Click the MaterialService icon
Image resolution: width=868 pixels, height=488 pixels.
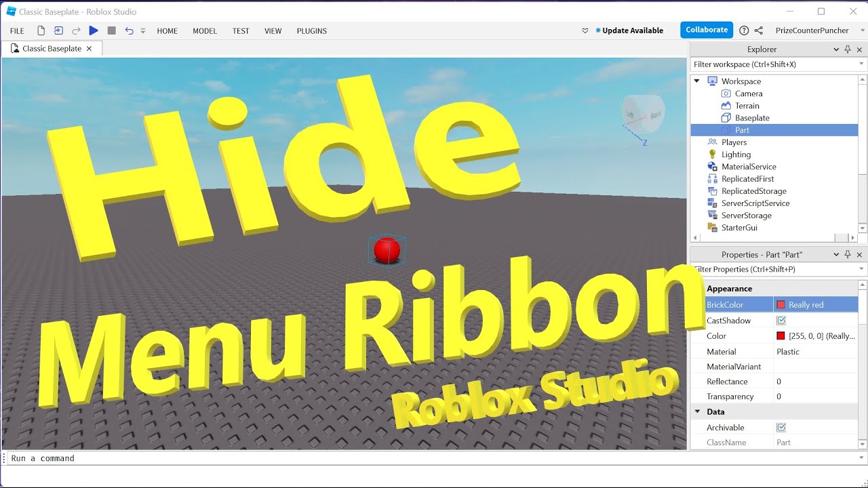712,167
